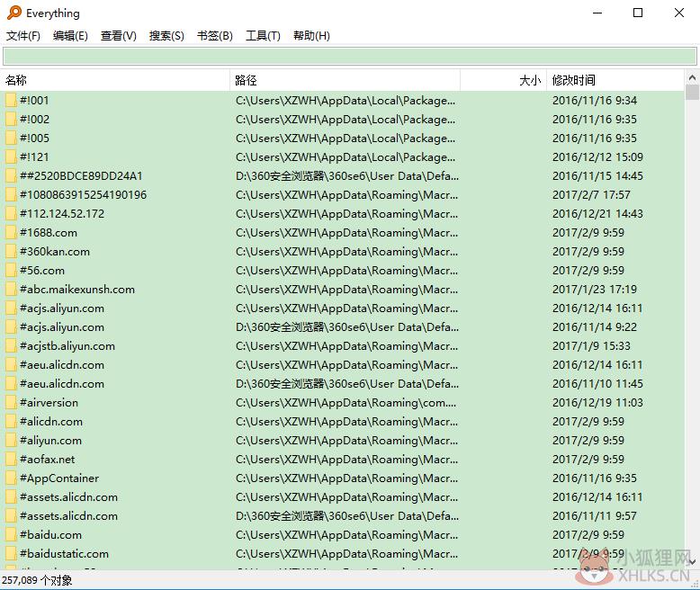Sort by the 修改时间 column header

pyautogui.click(x=615, y=80)
